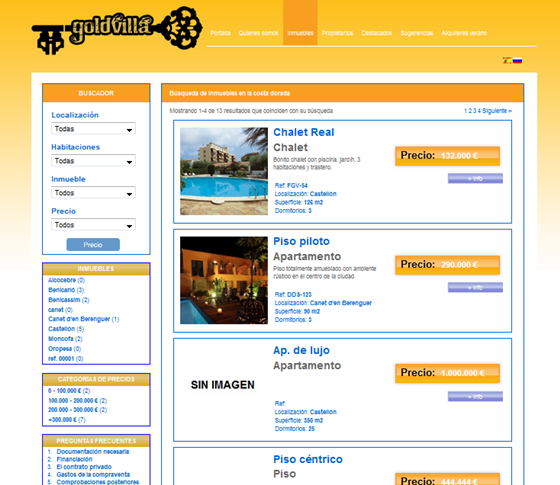Click +info for Piso piloto

[x=475, y=287]
